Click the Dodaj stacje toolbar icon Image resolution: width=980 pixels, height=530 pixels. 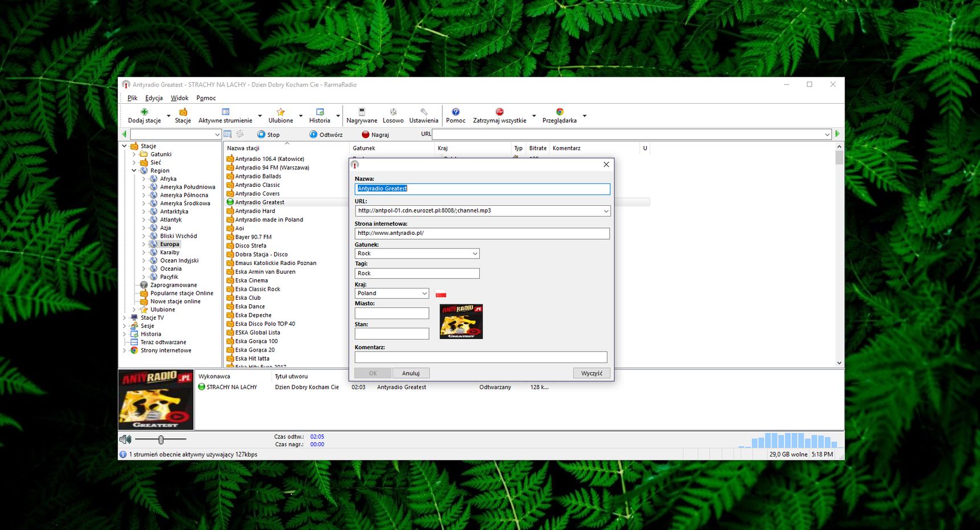pyautogui.click(x=144, y=112)
